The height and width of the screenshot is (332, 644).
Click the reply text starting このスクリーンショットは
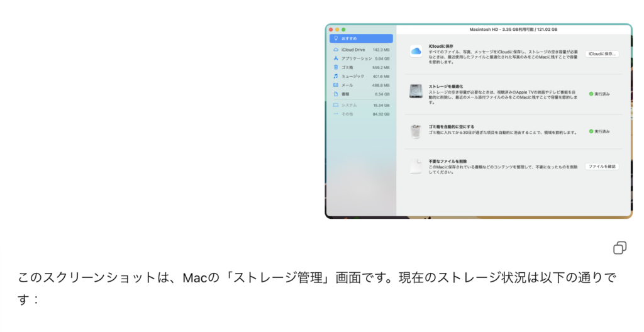[317, 289]
